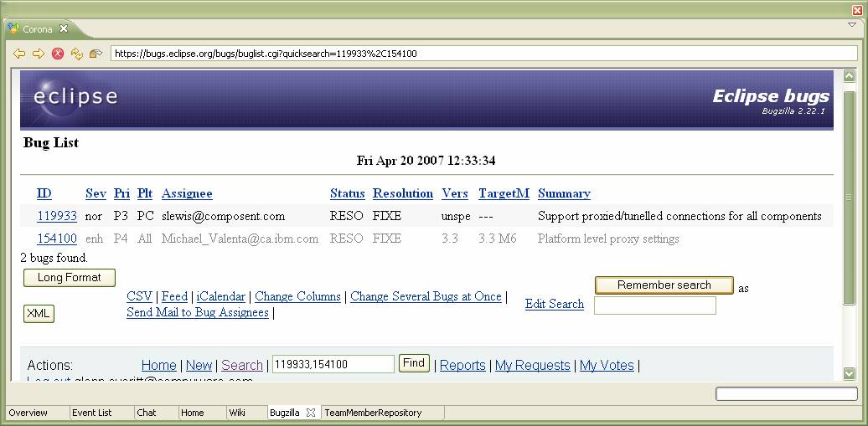This screenshot has height=426, width=868.
Task: Open the Reports link
Action: coord(462,365)
